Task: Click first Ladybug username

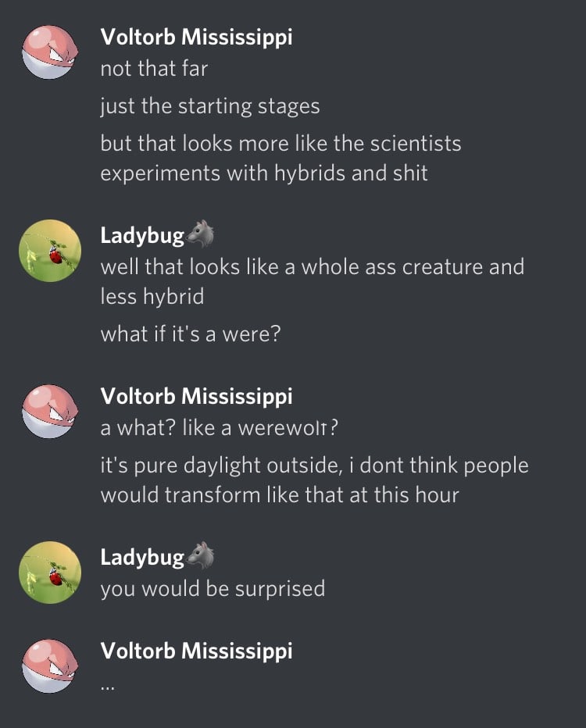Action: [x=142, y=235]
